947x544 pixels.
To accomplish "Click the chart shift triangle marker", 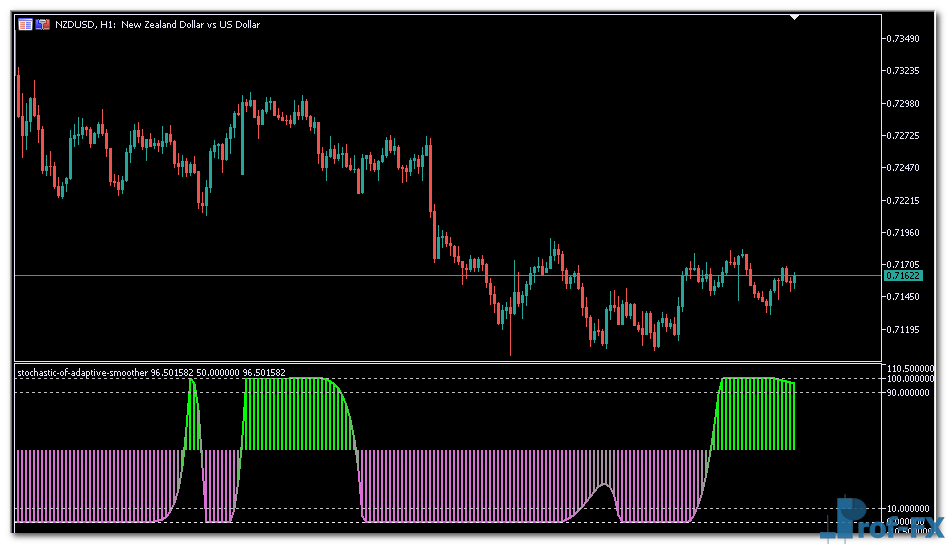I will pyautogui.click(x=794, y=16).
